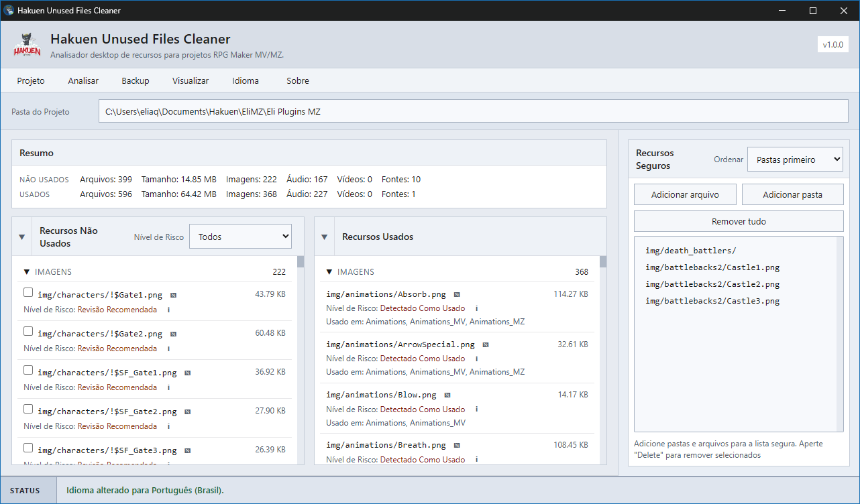Click the safe resources list scrollbar
860x504 pixels.
tap(839, 334)
